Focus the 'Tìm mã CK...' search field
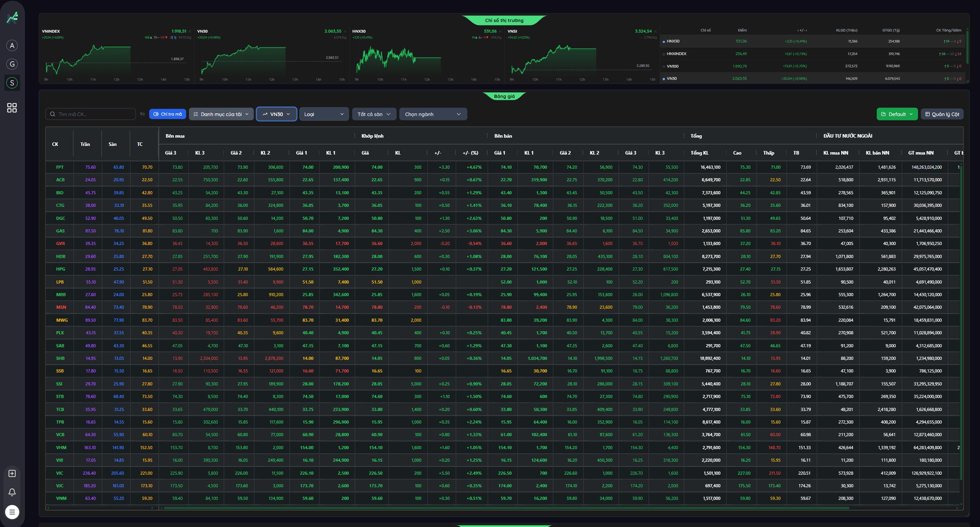This screenshot has width=980, height=527. [91, 114]
